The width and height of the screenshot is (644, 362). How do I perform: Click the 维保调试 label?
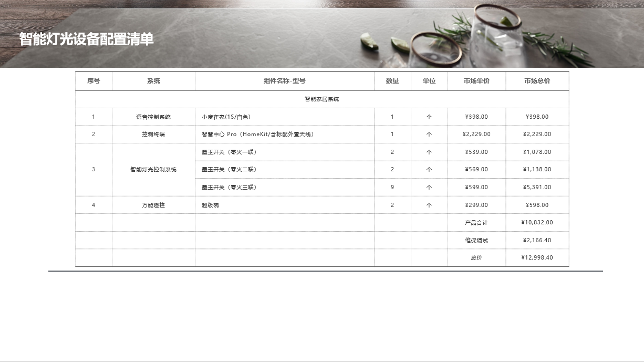click(476, 241)
